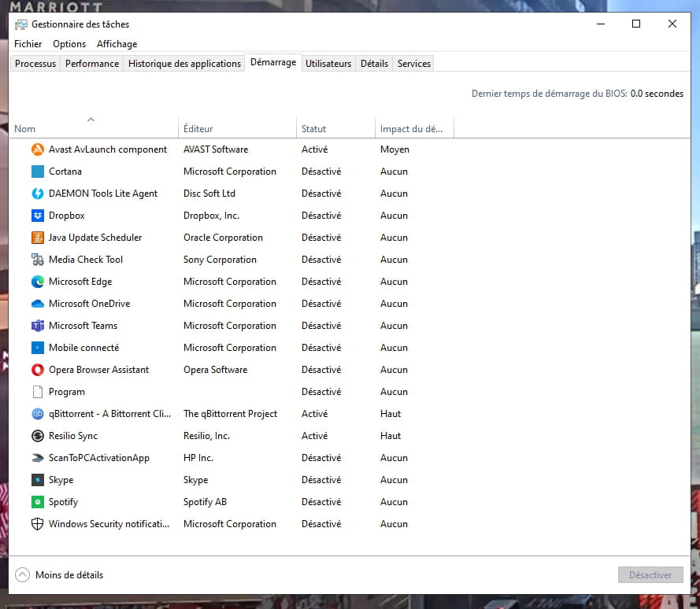The width and height of the screenshot is (700, 609).
Task: Select the Microsoft Edge icon
Action: (x=38, y=282)
